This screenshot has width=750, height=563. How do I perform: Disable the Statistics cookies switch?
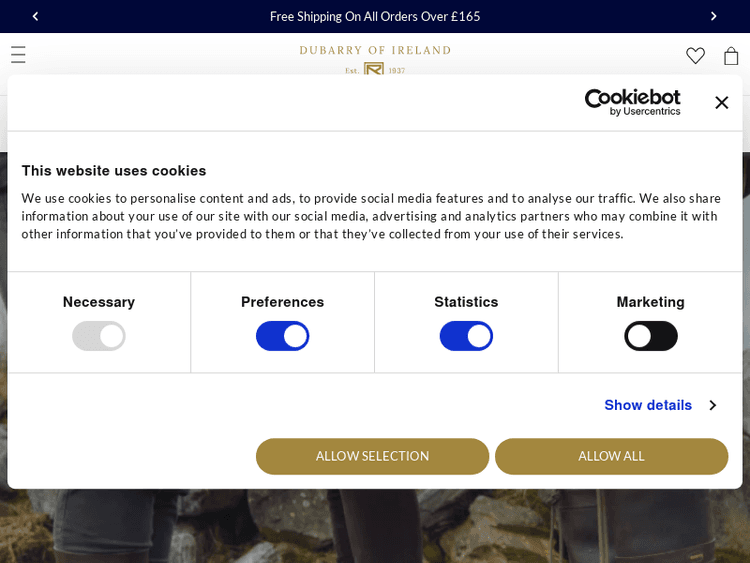[466, 336]
